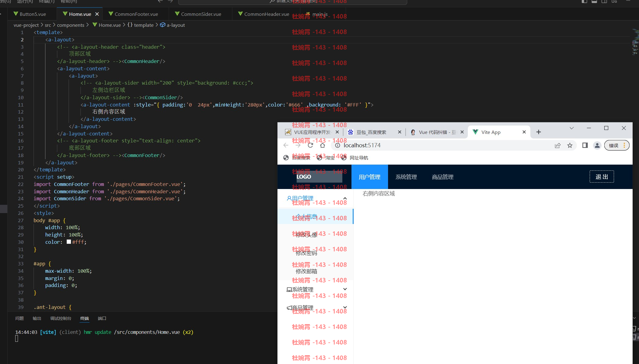The height and width of the screenshot is (364, 639).
Task: Select 修改密码 in the sidebar
Action: (315, 253)
